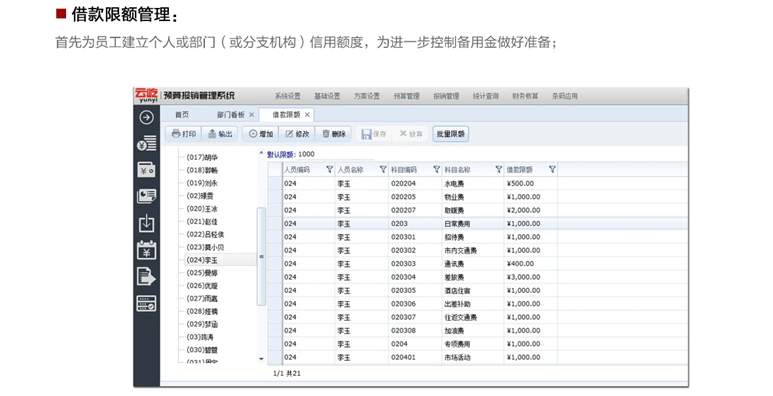Click the tree scrollbar down arrow
773x396 pixels.
[261, 359]
